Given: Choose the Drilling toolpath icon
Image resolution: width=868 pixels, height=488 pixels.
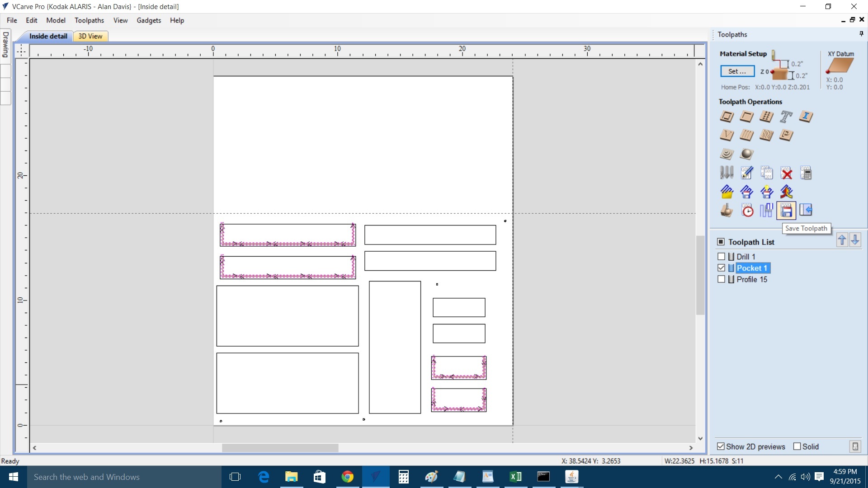Looking at the screenshot, I should pyautogui.click(x=766, y=117).
